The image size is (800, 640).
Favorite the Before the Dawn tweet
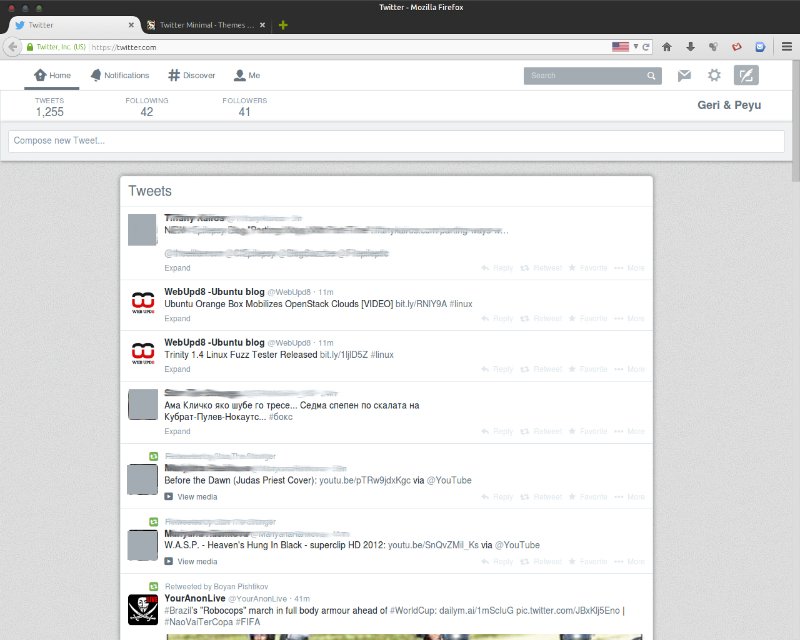tap(588, 497)
